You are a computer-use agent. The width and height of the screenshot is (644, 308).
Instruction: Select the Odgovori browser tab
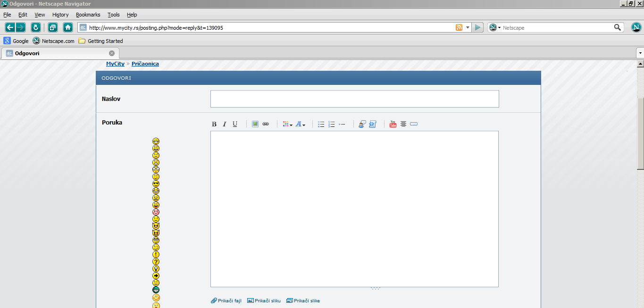[x=60, y=53]
